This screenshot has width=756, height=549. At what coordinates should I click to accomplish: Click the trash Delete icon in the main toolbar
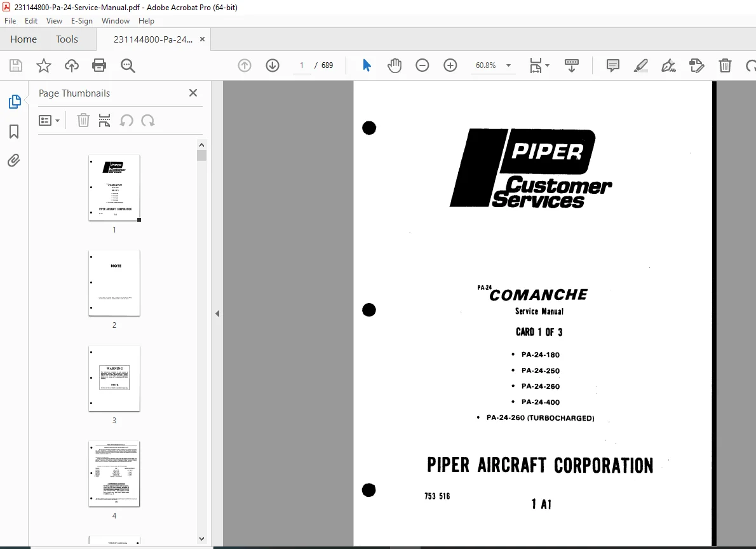725,65
